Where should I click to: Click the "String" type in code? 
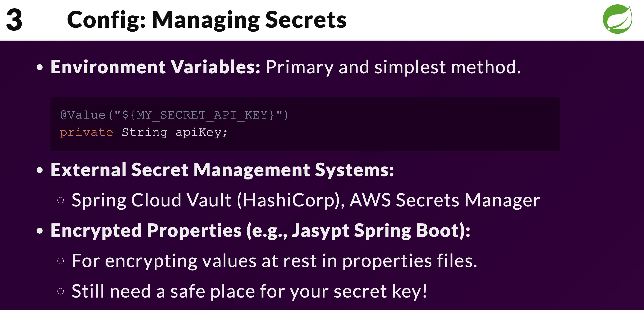pos(144,132)
